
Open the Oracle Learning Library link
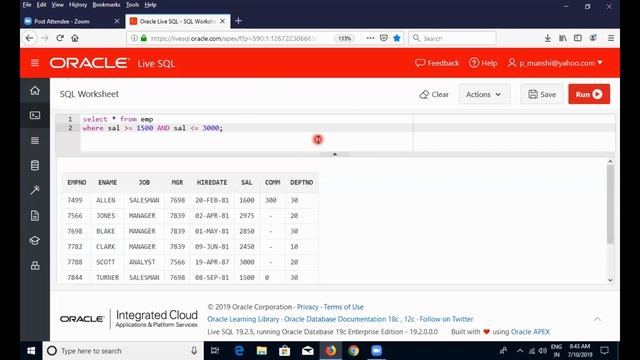(x=243, y=319)
